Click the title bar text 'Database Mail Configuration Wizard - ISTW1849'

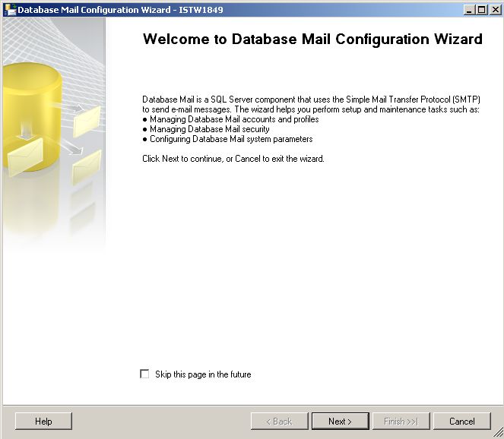(x=120, y=10)
